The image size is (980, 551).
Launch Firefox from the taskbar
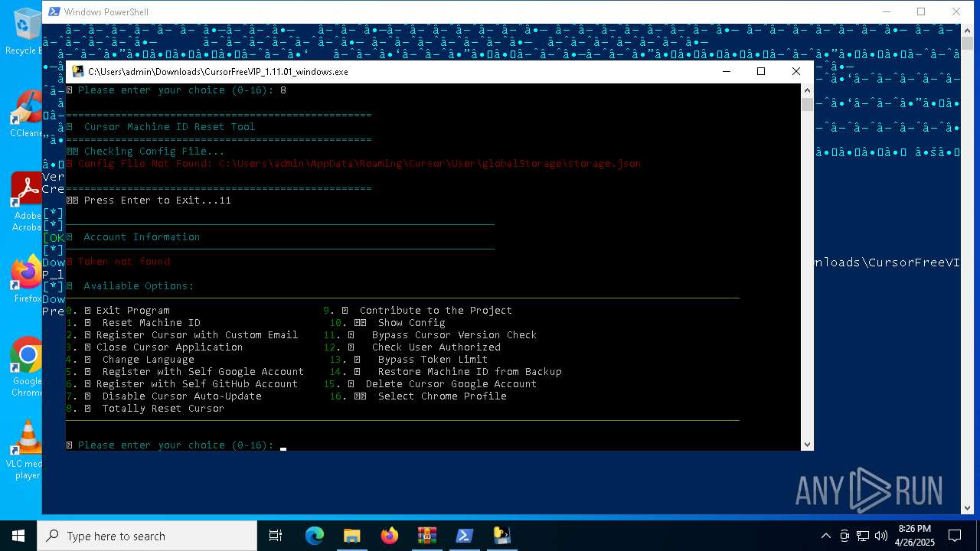(390, 536)
